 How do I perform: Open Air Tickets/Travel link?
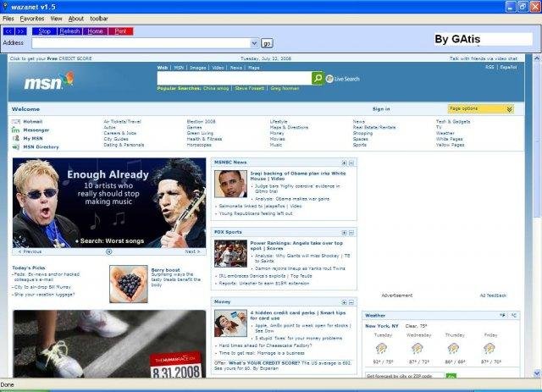point(122,122)
